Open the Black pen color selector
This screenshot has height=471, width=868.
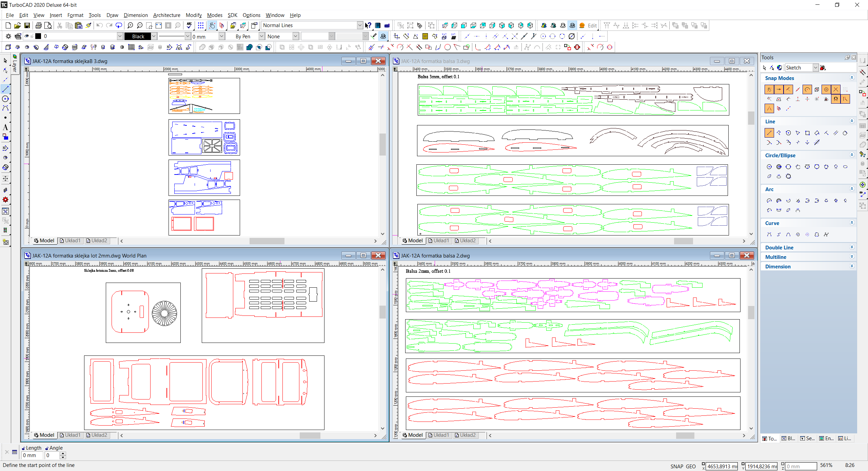point(154,36)
